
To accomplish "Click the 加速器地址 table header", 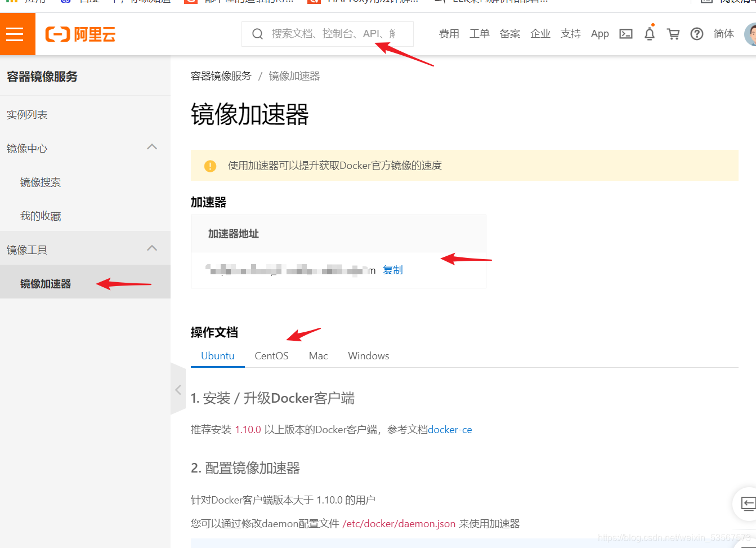I will (234, 234).
